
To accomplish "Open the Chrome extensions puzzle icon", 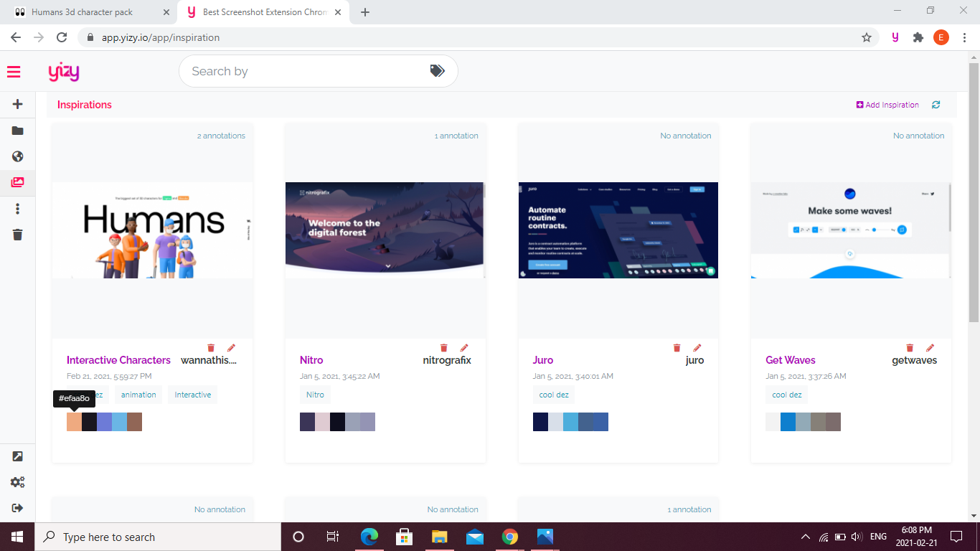I will pos(918,37).
